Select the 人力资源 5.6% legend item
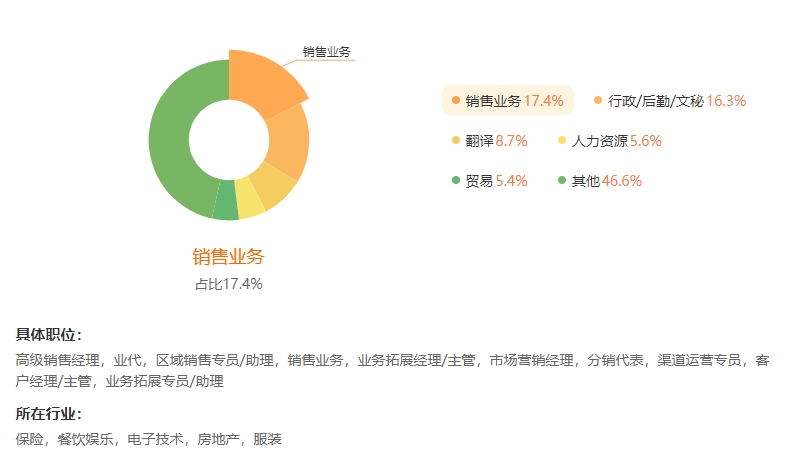 pyautogui.click(x=609, y=141)
